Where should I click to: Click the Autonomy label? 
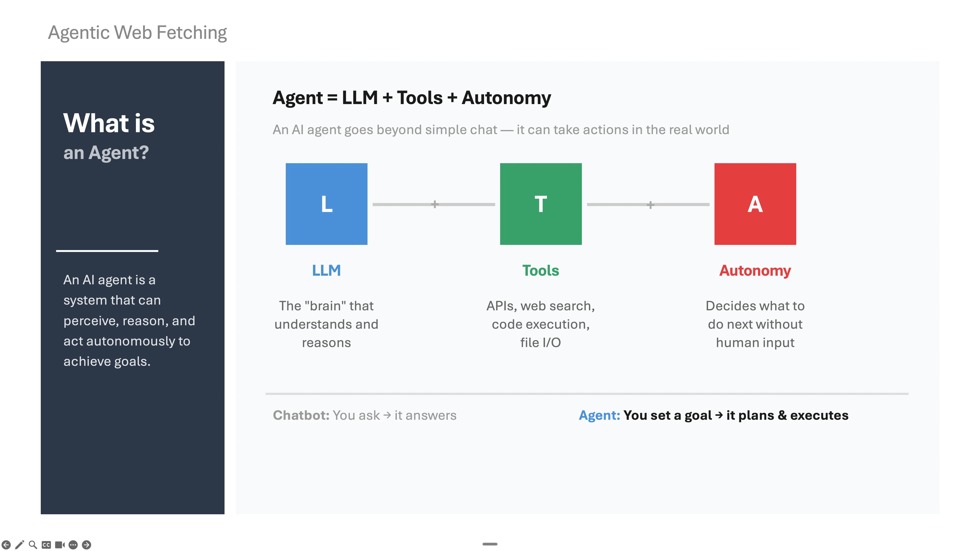pos(755,270)
